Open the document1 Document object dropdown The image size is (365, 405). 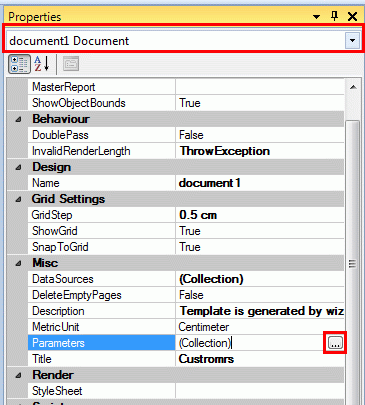click(x=352, y=41)
